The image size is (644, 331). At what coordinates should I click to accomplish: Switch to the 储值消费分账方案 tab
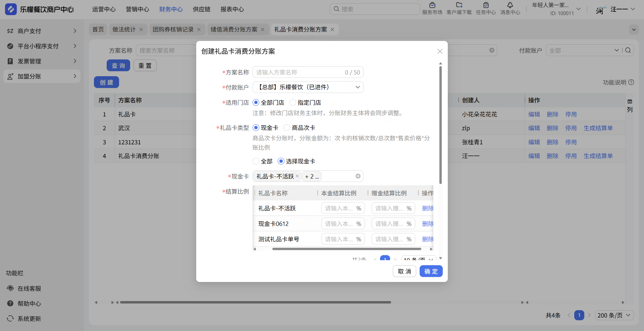(234, 30)
